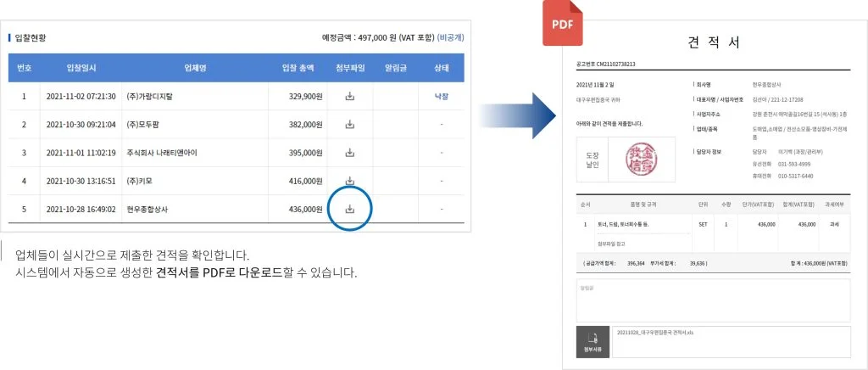Screen dimensions: 868x370
Task: Click the 업체명 column header
Action: pos(195,68)
